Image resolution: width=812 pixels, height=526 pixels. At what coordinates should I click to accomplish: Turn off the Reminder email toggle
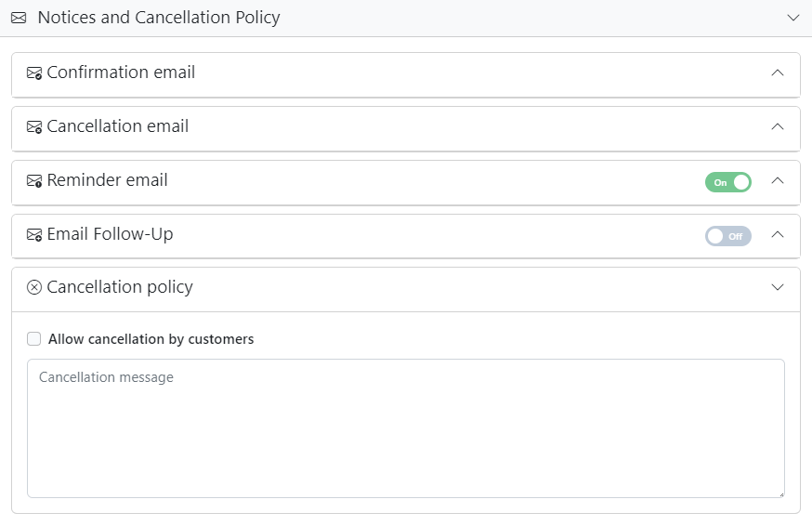pos(727,182)
